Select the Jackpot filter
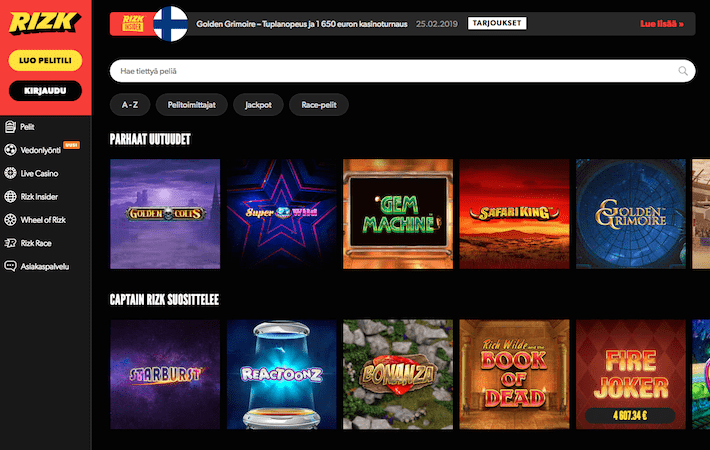This screenshot has width=710, height=450. point(258,105)
